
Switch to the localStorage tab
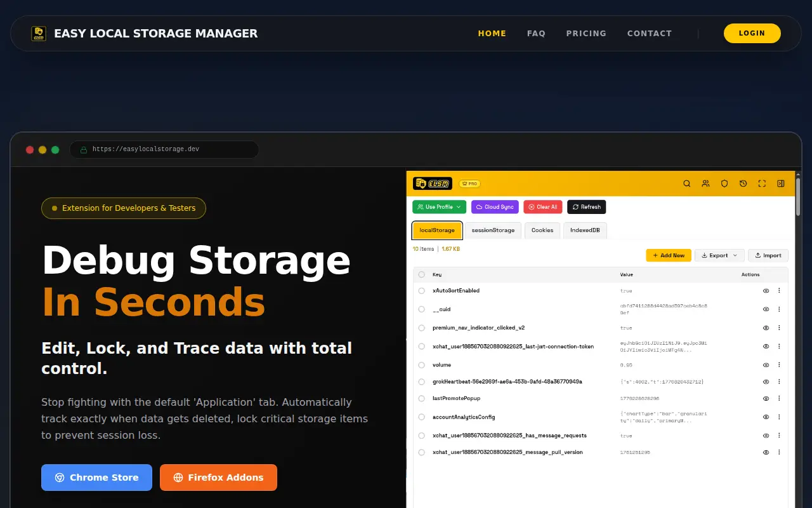pyautogui.click(x=437, y=231)
